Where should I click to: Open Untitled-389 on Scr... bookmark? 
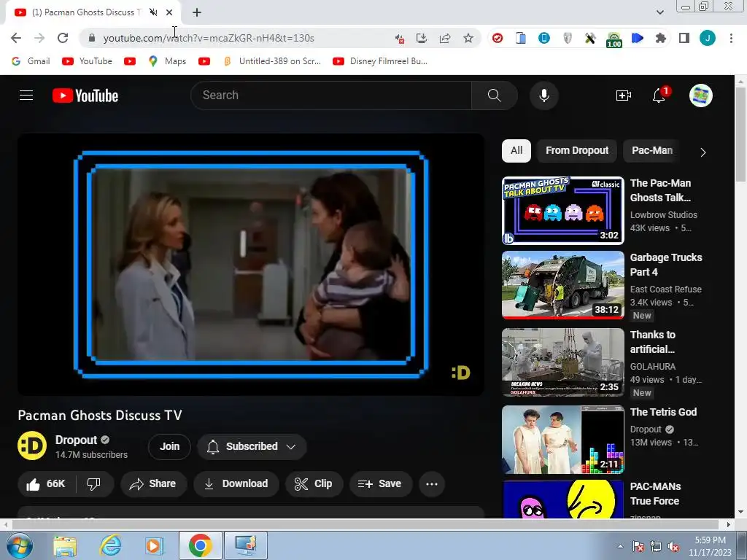tap(272, 61)
